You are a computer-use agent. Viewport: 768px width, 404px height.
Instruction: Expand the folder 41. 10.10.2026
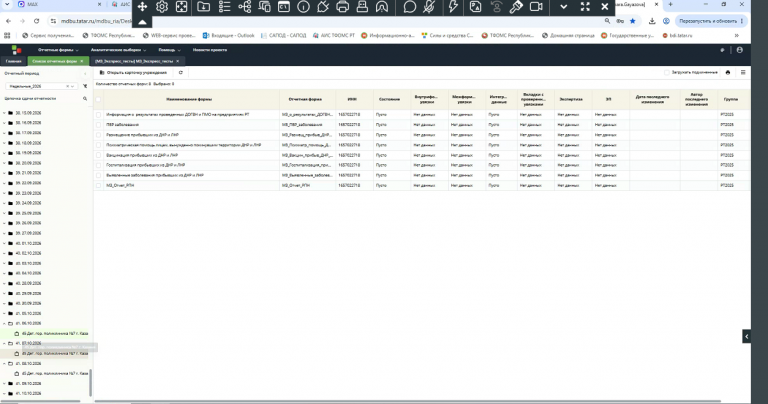(x=4, y=394)
